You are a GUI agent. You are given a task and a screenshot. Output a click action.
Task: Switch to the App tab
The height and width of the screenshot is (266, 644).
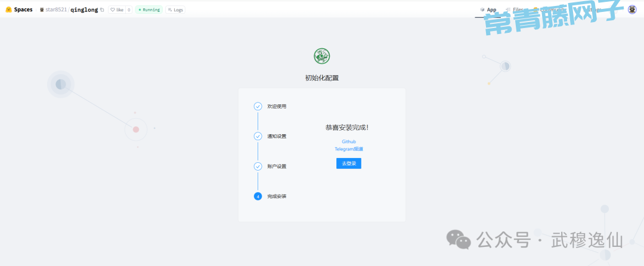(x=488, y=10)
